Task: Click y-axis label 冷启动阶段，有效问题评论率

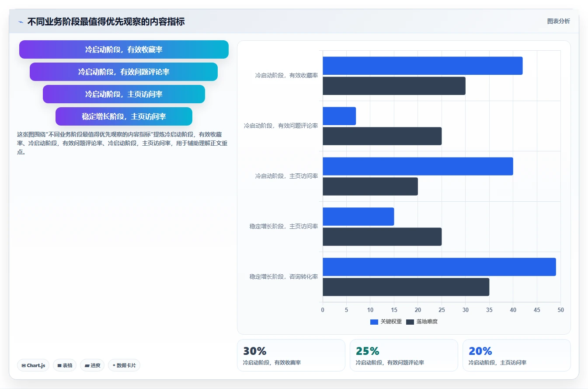Action: 281,126
